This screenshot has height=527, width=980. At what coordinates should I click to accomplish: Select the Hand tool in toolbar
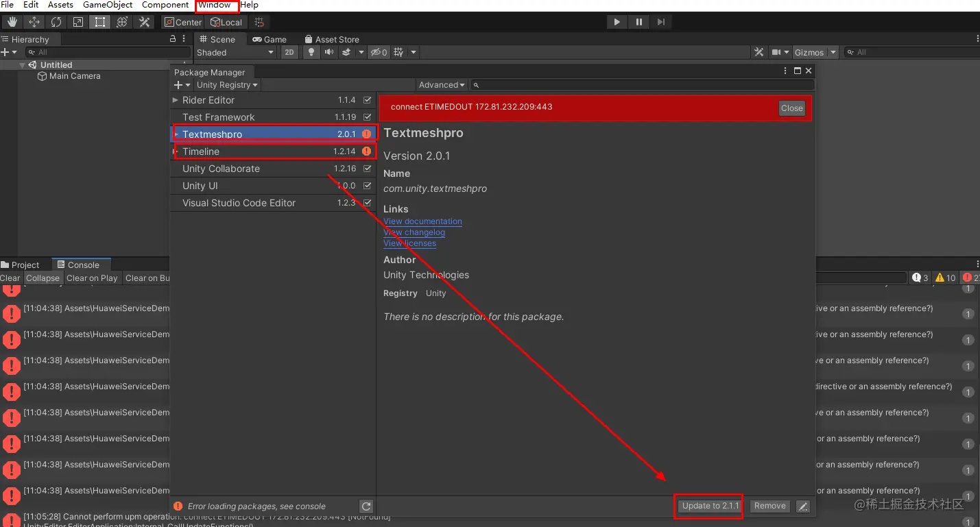[x=12, y=22]
